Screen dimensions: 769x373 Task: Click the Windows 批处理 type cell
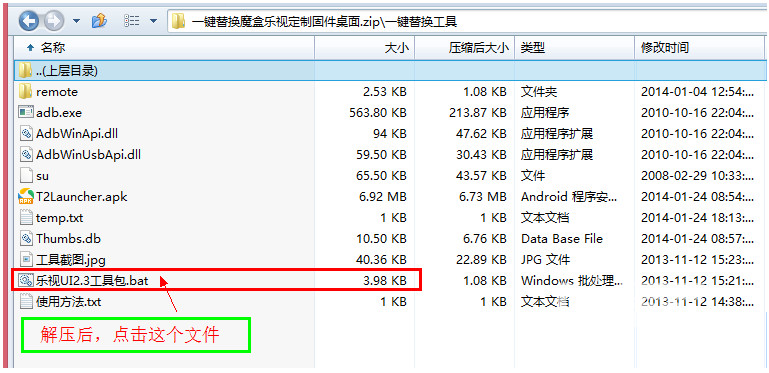[572, 281]
